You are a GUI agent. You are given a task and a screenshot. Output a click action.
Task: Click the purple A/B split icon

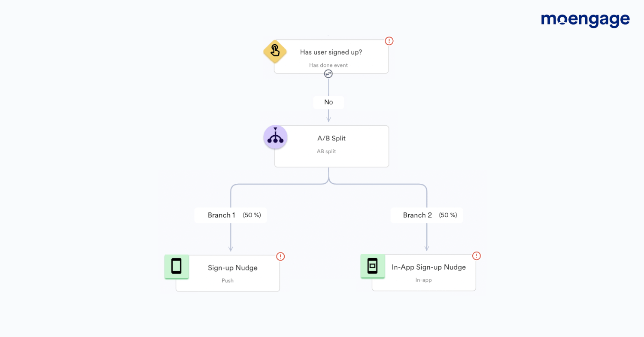click(275, 137)
